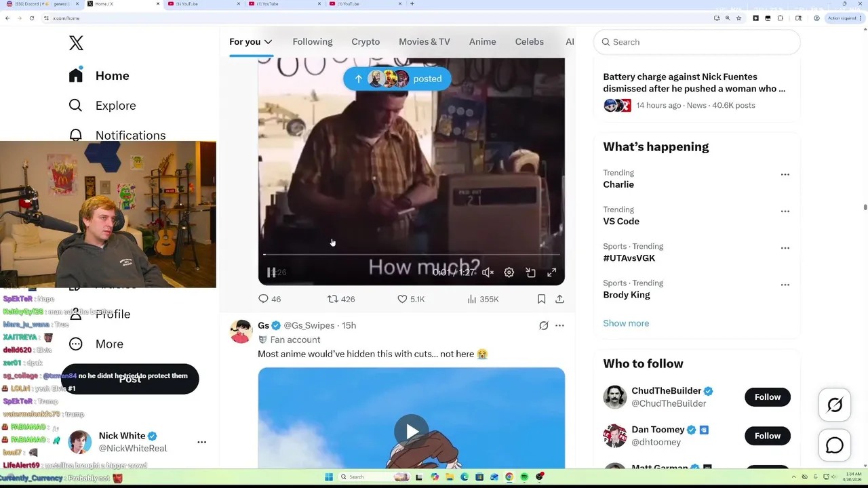Open the More menu in the sidebar
Image resolution: width=868 pixels, height=488 pixels.
[96, 344]
